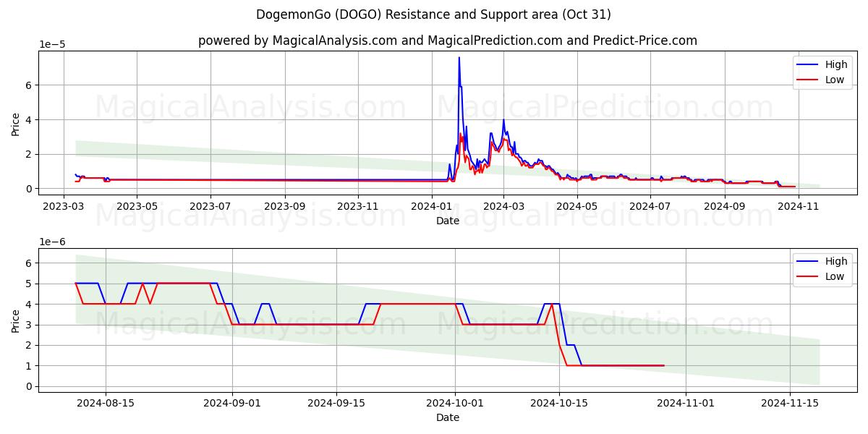Click bottom chart x-axis tick '2024-10-15'
Viewport: 868px width, 434px height.
559,402
